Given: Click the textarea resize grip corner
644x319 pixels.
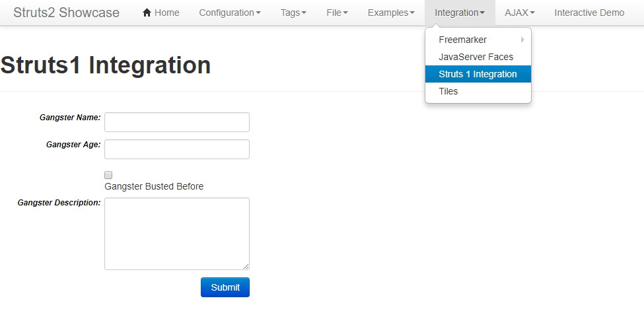Looking at the screenshot, I should [x=246, y=266].
